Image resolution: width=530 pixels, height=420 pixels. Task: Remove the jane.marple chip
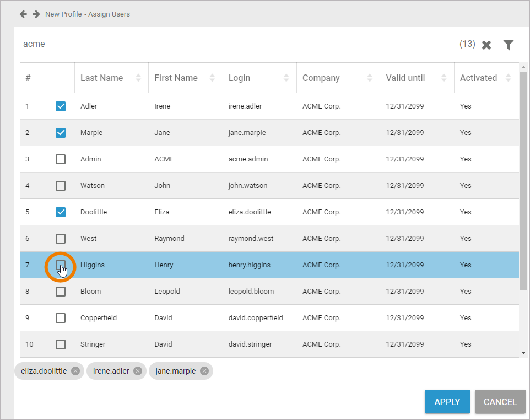pos(204,371)
